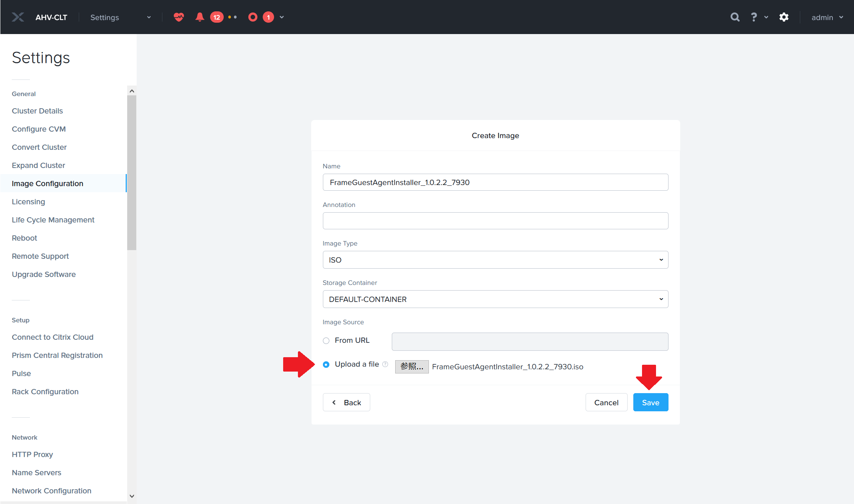The height and width of the screenshot is (504, 854).
Task: Open Network Configuration settings
Action: click(51, 491)
